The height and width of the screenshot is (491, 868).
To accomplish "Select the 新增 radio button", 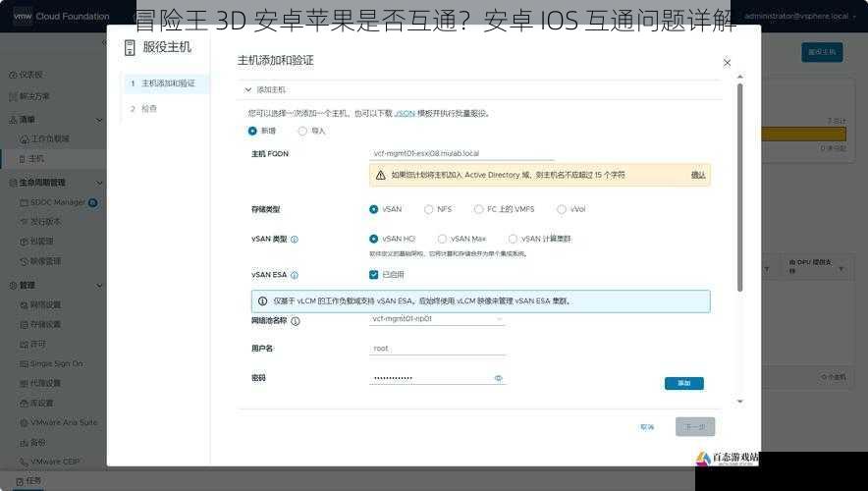I will [x=252, y=132].
